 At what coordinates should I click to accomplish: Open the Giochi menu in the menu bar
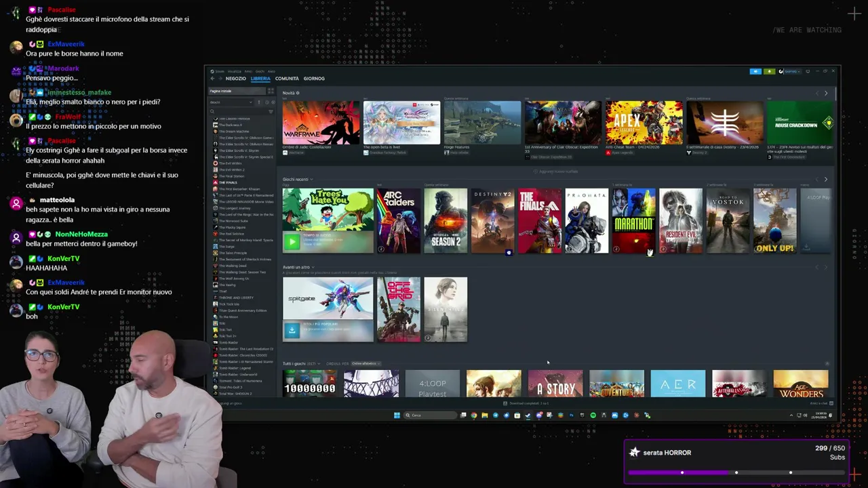260,71
